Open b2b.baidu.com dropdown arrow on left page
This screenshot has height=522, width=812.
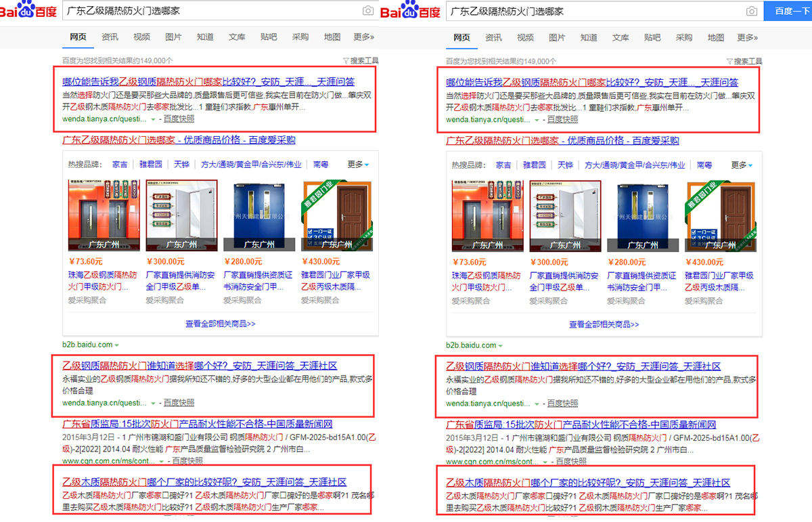117,345
